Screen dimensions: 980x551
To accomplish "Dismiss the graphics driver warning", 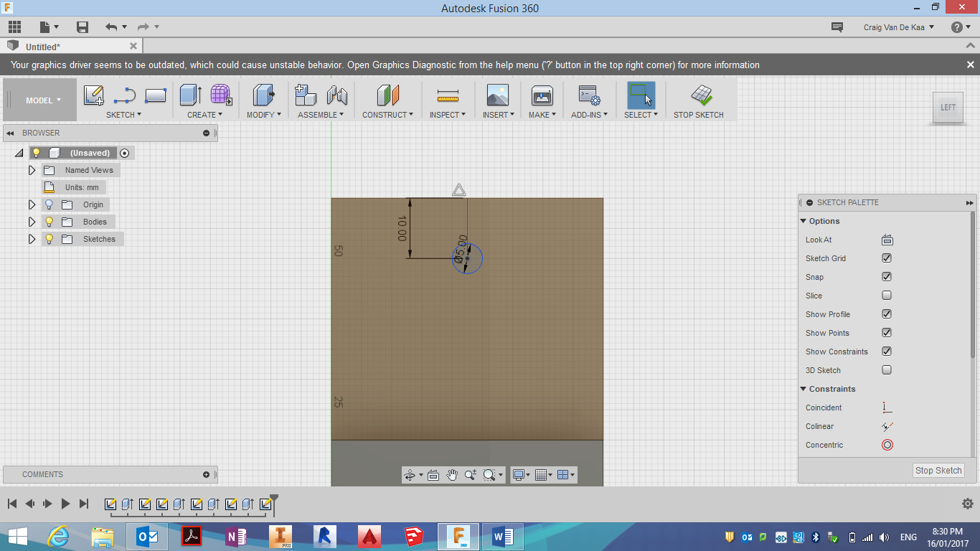I will coord(970,65).
